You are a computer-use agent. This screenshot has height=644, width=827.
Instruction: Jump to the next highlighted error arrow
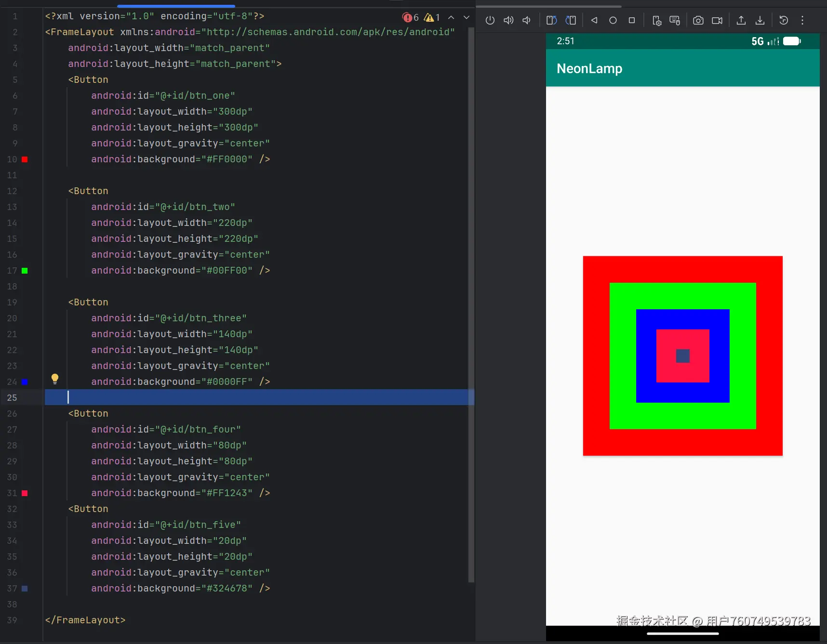click(466, 17)
